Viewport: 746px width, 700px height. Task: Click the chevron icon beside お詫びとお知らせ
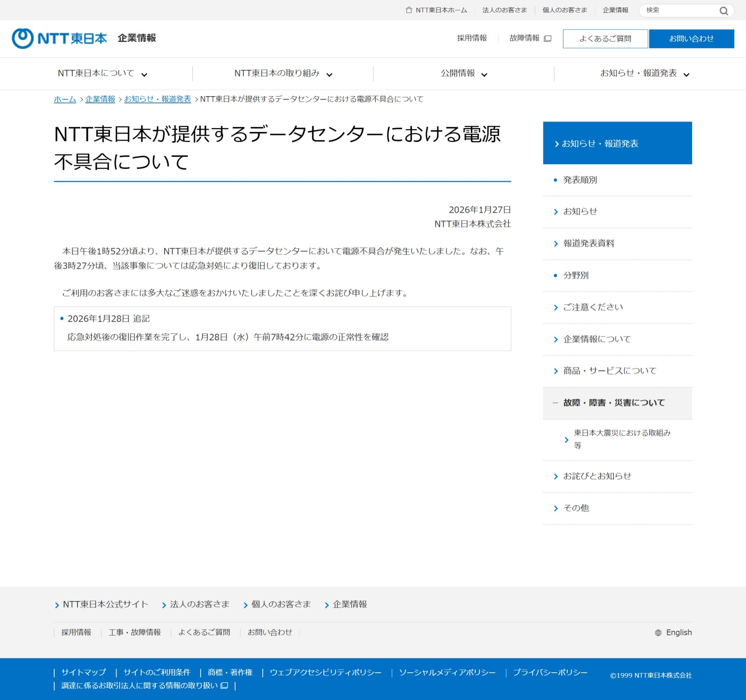556,477
